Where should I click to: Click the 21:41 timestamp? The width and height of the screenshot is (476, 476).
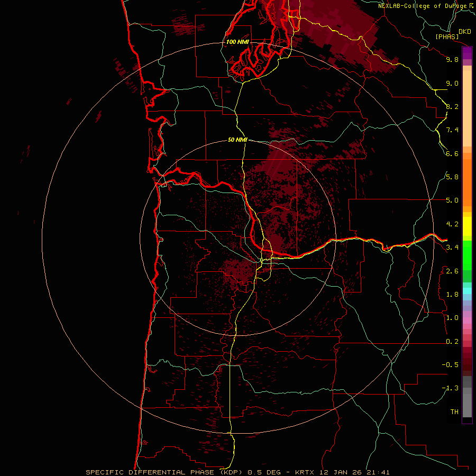377,472
